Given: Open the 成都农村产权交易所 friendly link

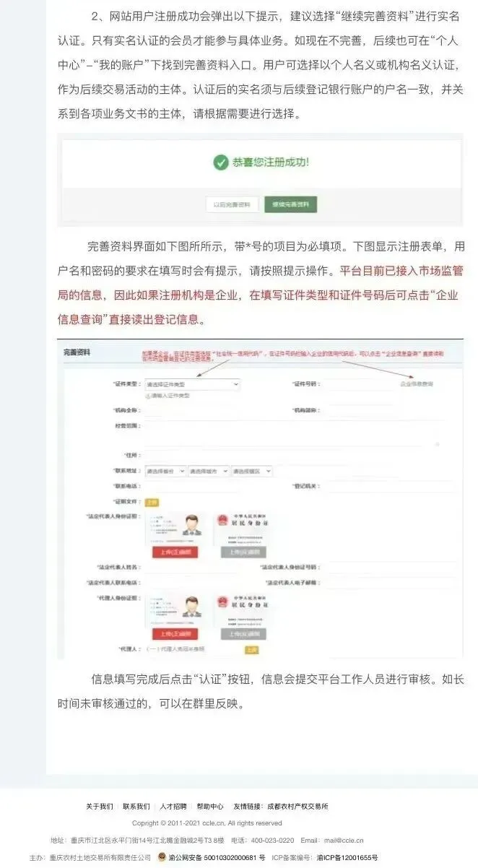Looking at the screenshot, I should (x=297, y=806).
